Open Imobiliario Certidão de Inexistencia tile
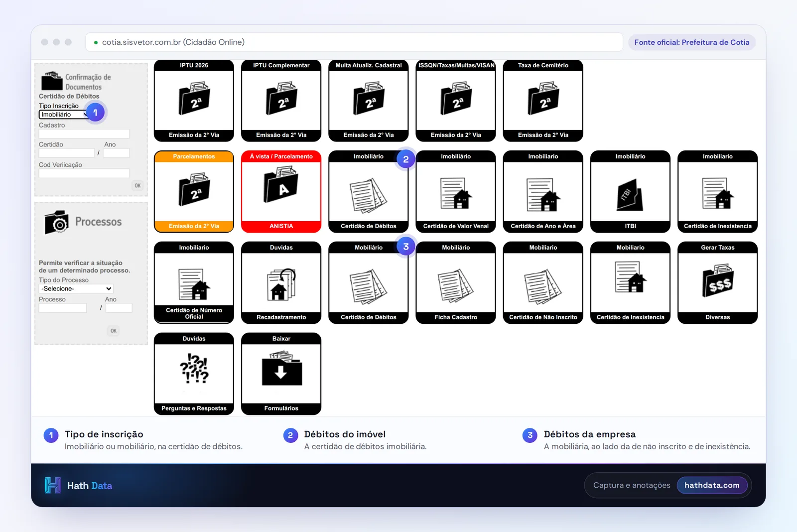The height and width of the screenshot is (532, 797). [x=718, y=192]
